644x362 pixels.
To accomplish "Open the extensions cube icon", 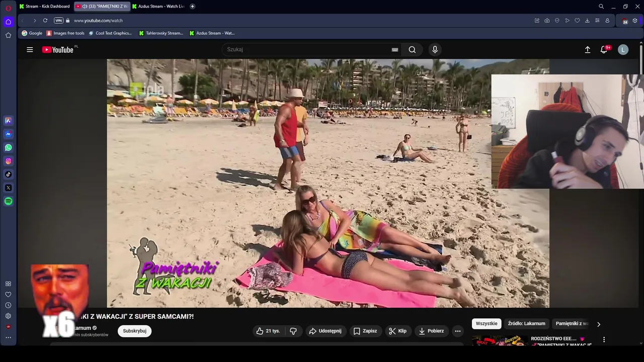I will tap(635, 21).
